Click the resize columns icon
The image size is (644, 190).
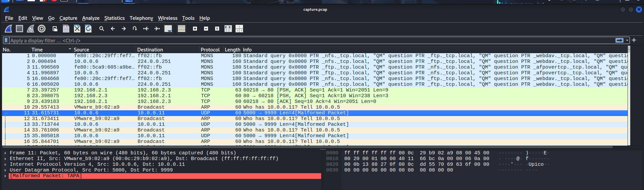(228, 29)
